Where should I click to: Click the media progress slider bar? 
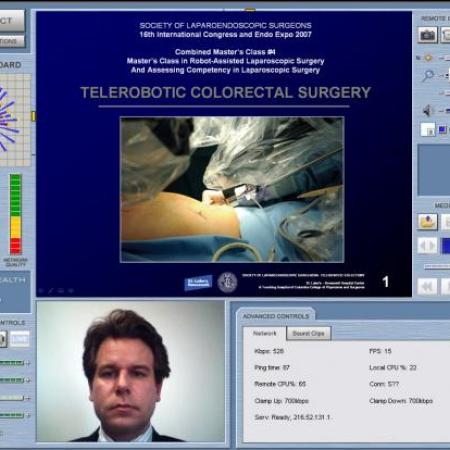coord(437,266)
